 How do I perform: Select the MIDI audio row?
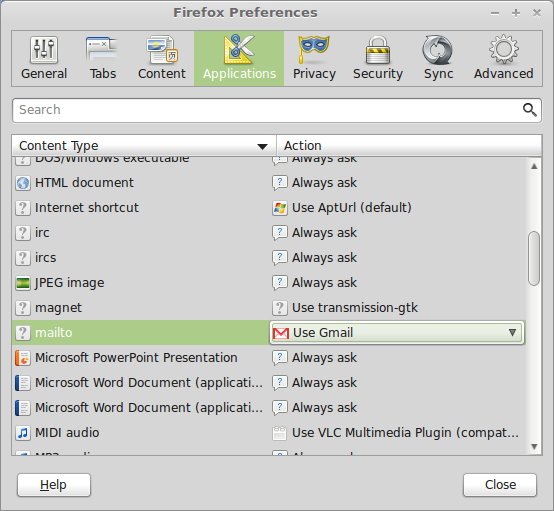269,433
